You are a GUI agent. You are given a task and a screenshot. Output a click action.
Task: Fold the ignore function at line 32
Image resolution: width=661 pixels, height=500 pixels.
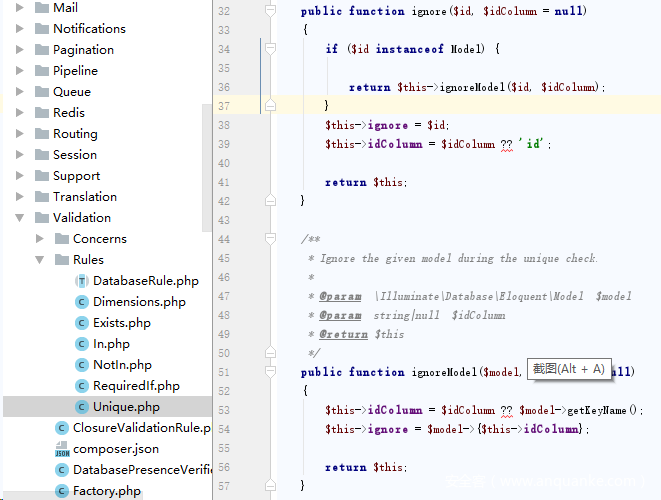click(270, 11)
